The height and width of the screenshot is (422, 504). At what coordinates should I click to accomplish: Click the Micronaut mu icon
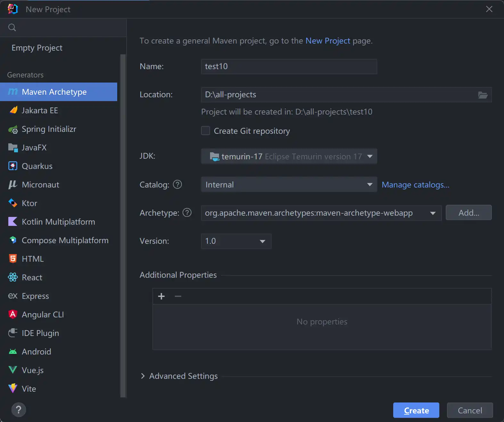13,185
